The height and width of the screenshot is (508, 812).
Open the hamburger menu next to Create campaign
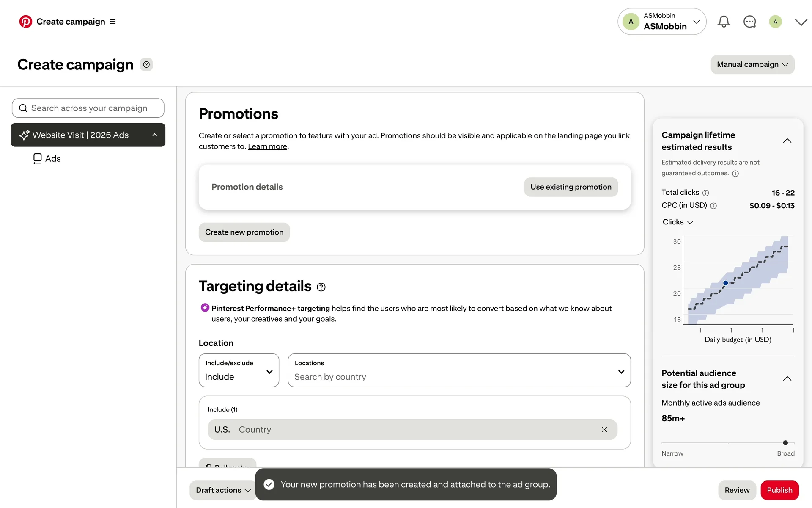coord(113,22)
